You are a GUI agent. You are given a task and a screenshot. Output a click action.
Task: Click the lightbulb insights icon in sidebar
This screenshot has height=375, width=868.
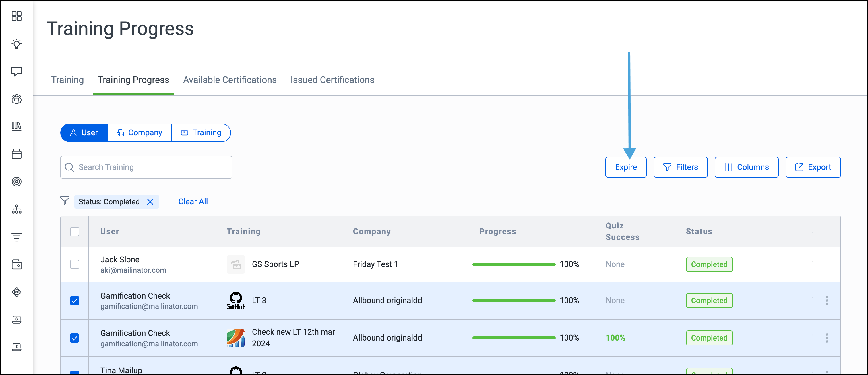click(17, 44)
